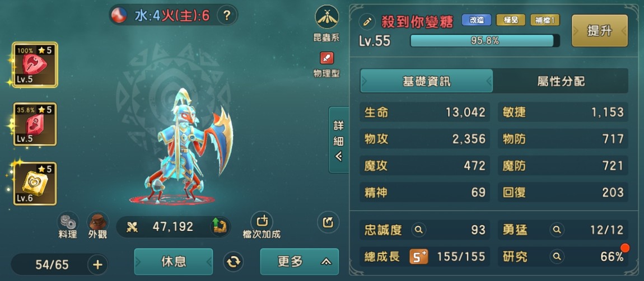Click the circular swap arrows icon
The height and width of the screenshot is (281, 644).
pyautogui.click(x=234, y=262)
